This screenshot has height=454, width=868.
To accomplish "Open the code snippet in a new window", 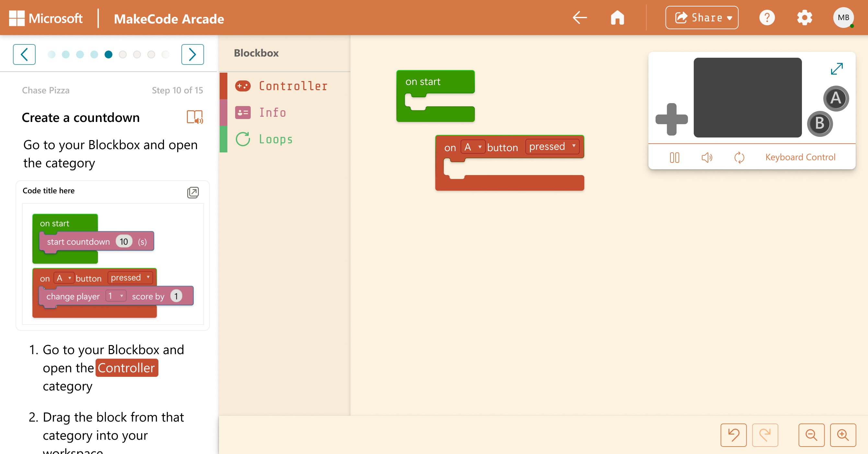I will pyautogui.click(x=193, y=192).
